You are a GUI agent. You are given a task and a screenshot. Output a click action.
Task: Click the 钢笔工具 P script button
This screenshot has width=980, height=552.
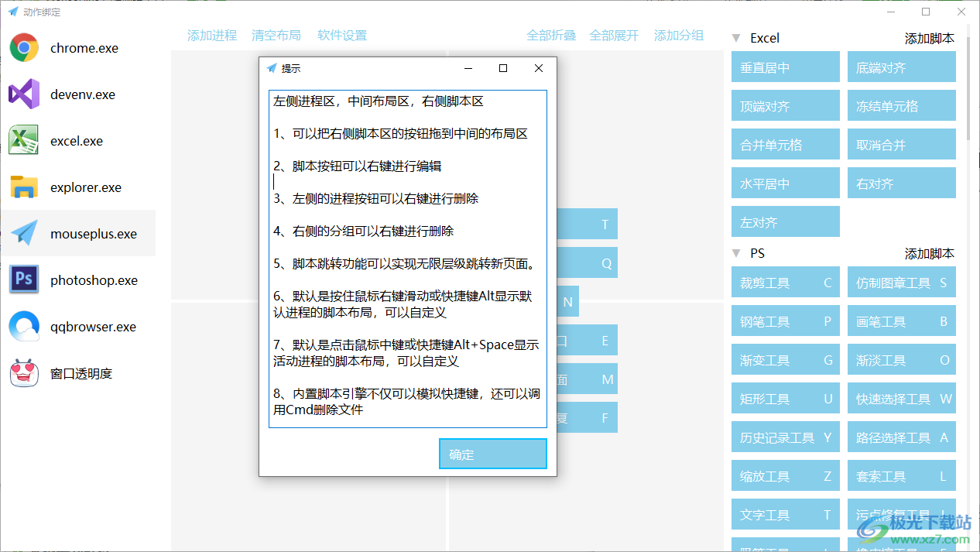pyautogui.click(x=786, y=321)
